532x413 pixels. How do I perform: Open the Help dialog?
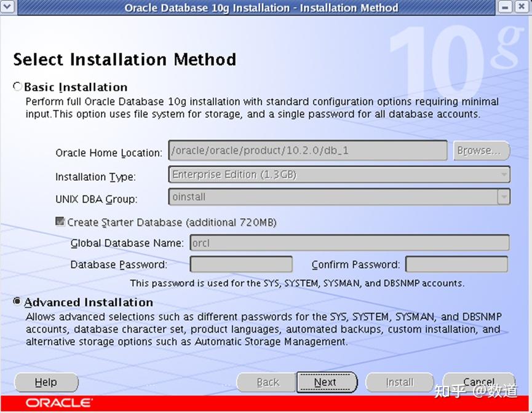click(x=46, y=382)
